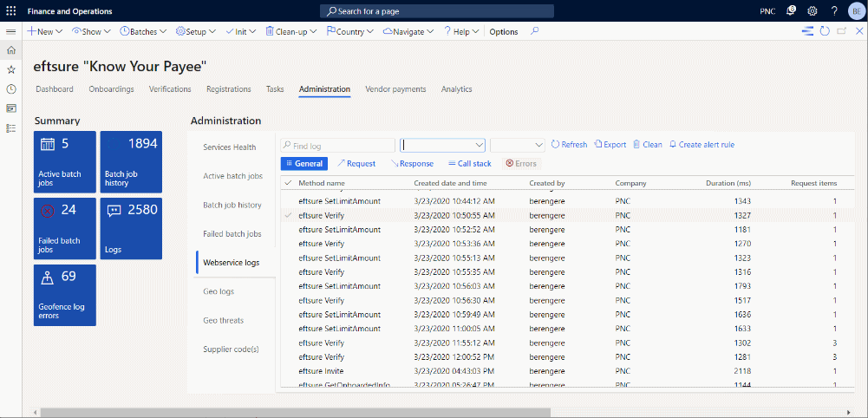This screenshot has width=868, height=418.
Task: Switch to Dashboard tab
Action: point(55,89)
